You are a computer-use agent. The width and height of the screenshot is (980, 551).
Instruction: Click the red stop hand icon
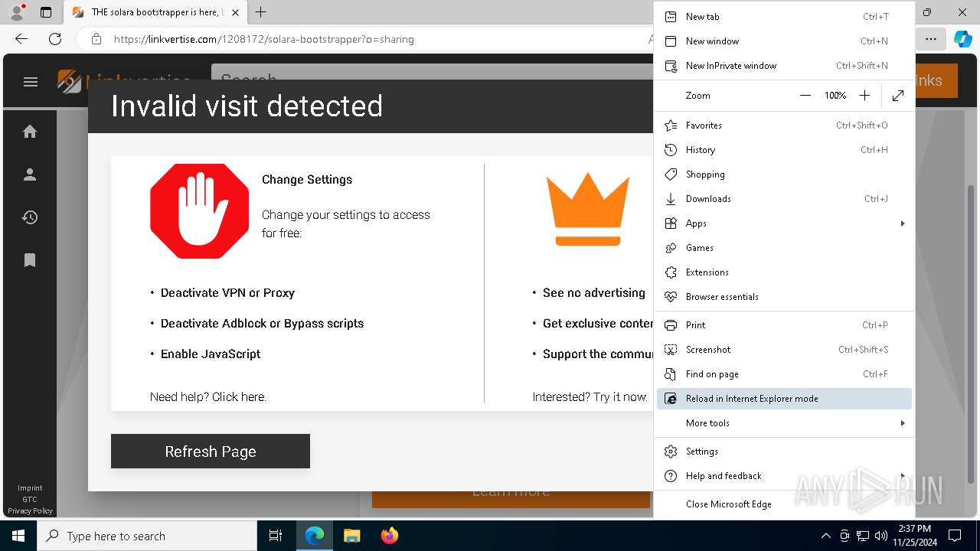[x=200, y=210]
